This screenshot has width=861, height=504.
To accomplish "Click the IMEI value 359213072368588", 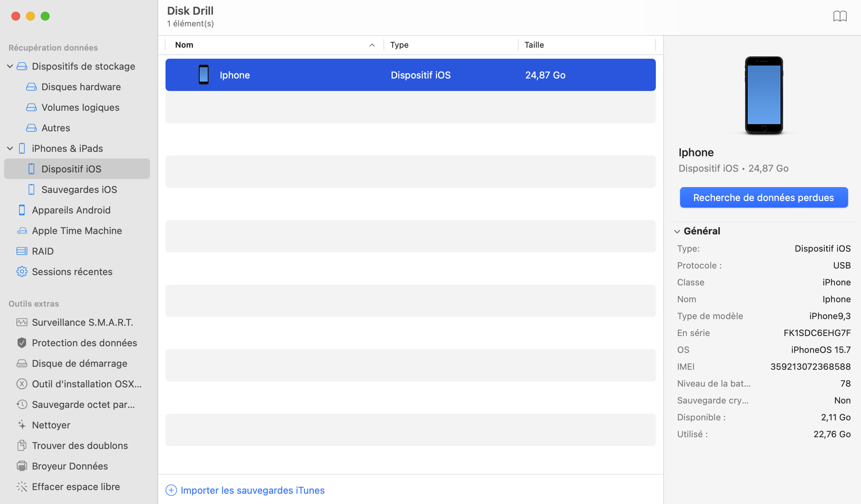I will coord(810,367).
